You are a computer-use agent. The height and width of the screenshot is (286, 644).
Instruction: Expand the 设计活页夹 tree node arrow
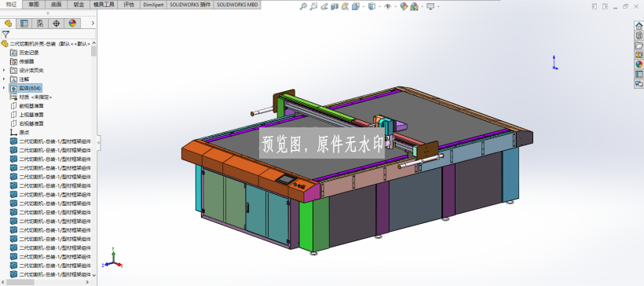(4, 70)
